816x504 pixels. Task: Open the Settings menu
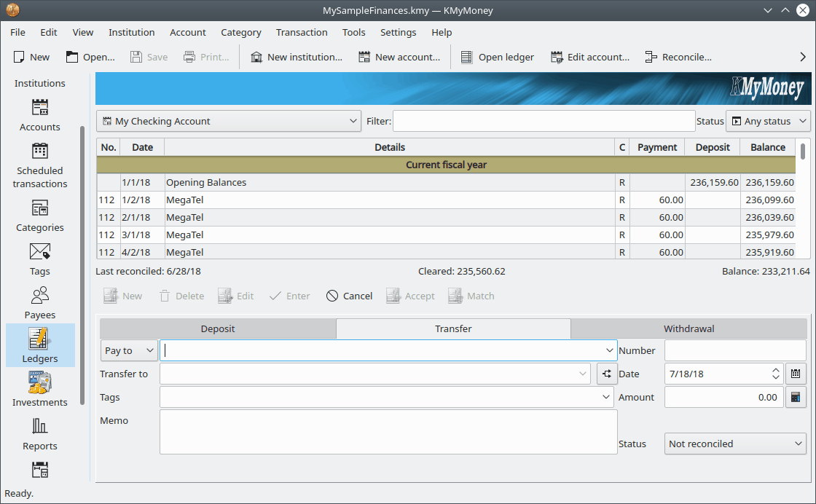tap(398, 32)
